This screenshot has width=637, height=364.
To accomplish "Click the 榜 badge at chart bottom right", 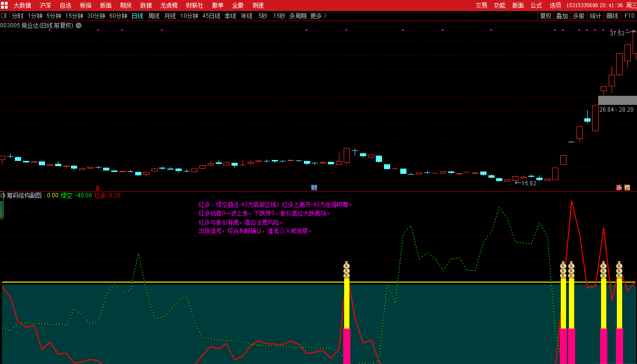I will coord(627,188).
